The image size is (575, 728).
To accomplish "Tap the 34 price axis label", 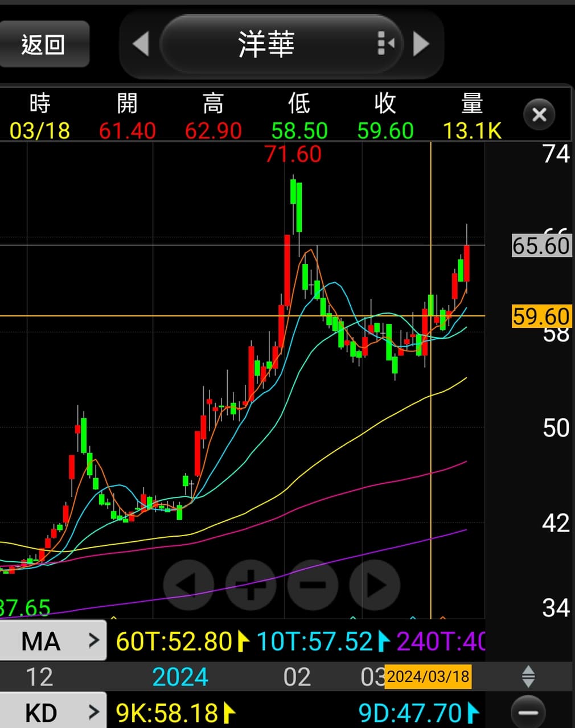I will pyautogui.click(x=556, y=608).
